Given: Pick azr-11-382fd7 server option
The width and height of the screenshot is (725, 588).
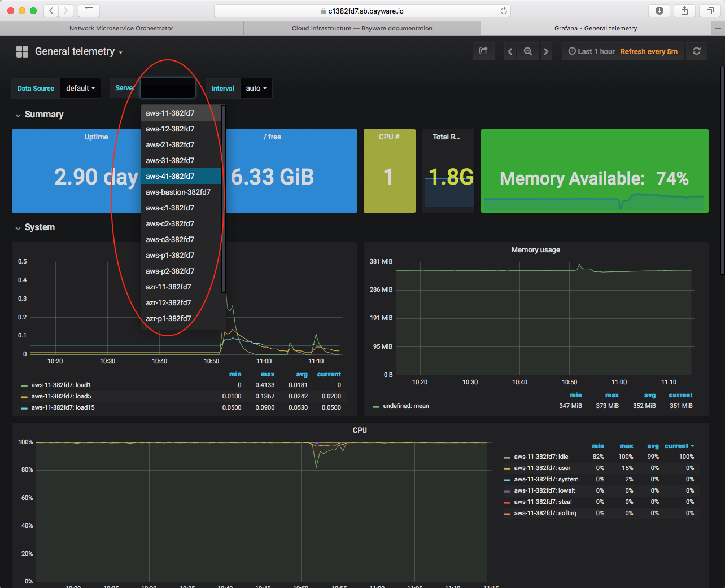Looking at the screenshot, I should (181, 287).
